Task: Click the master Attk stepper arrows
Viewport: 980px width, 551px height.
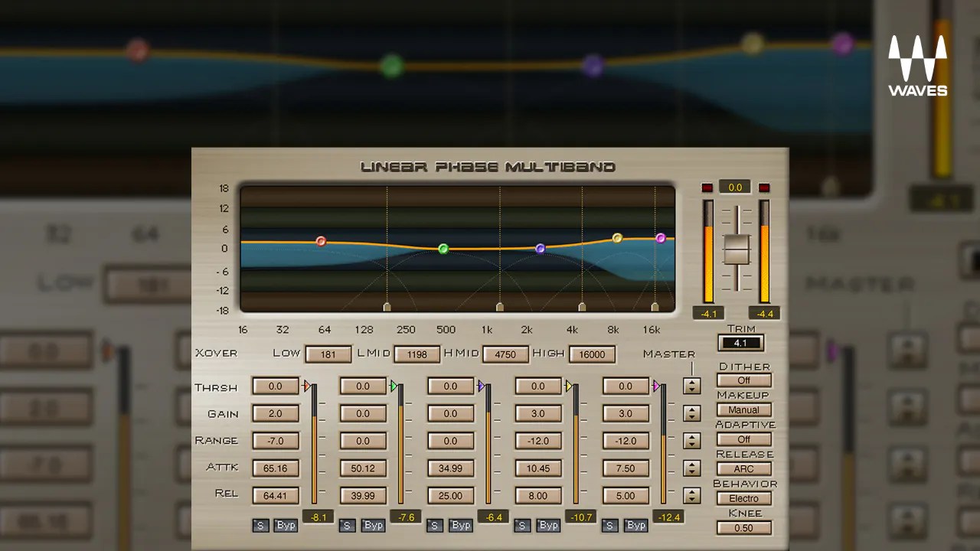Action: [692, 468]
